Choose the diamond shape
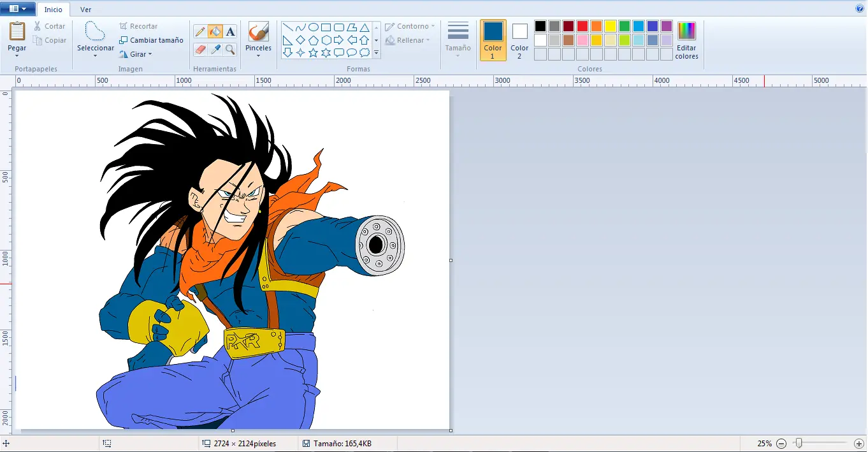Screen dimensions: 868x452 click(x=301, y=40)
